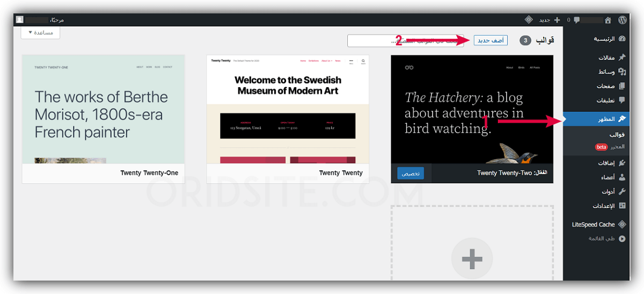
Task: Click the LiteSpeed Cache diamond icon in sidebar
Action: 623,224
